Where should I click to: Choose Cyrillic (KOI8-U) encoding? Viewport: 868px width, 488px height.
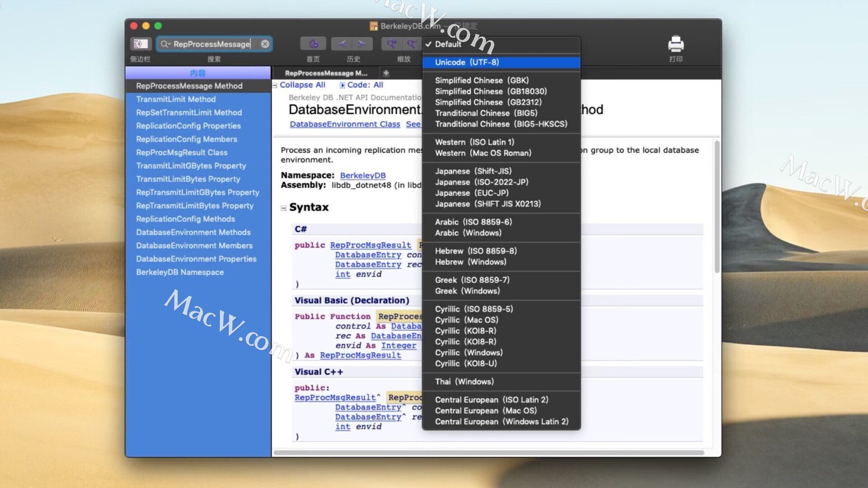click(501, 363)
